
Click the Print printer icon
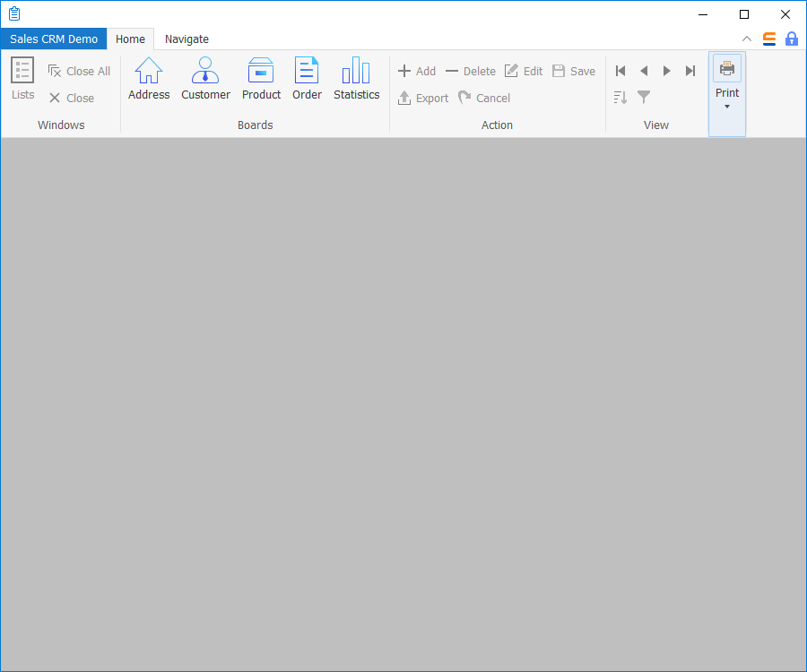click(x=727, y=69)
